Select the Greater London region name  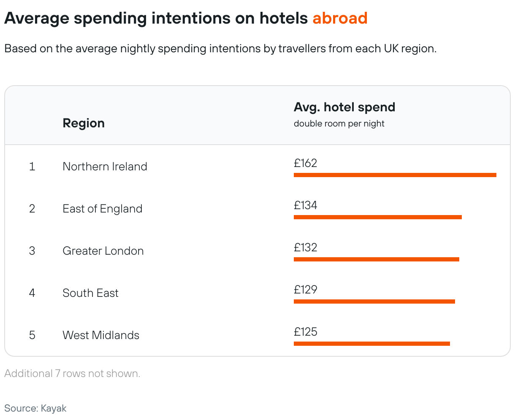point(103,251)
